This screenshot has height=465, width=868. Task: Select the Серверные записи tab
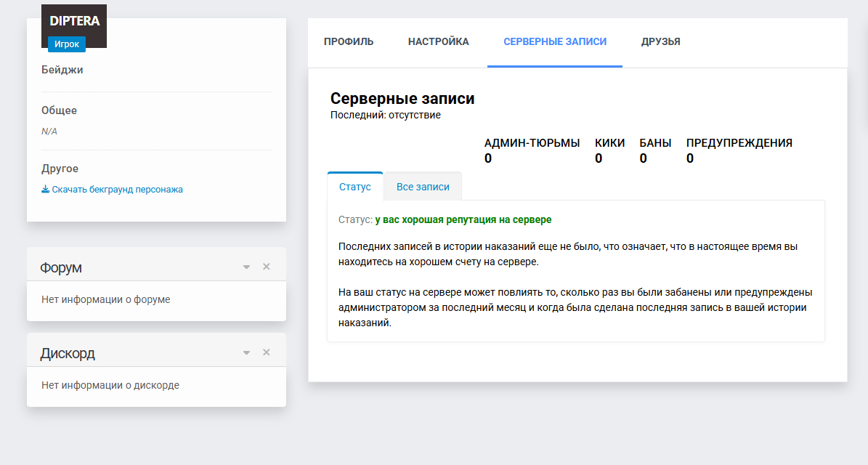555,42
